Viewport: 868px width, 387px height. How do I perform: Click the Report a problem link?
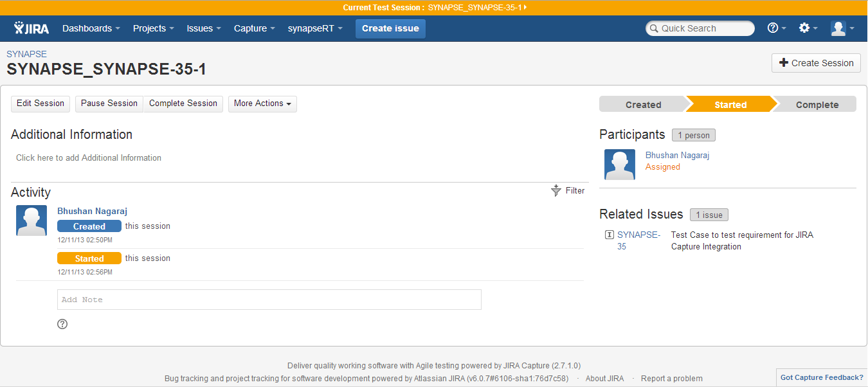tap(672, 379)
